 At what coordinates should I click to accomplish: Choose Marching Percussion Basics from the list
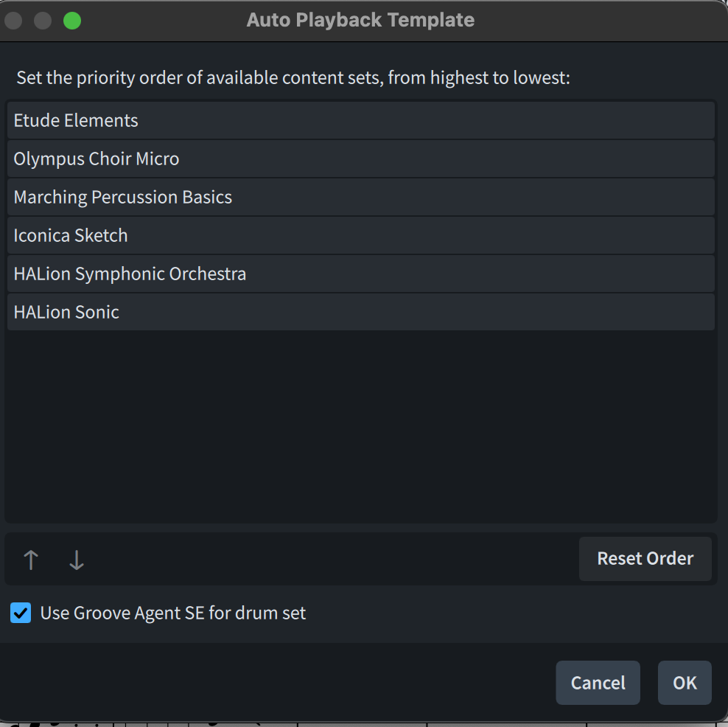tap(361, 198)
